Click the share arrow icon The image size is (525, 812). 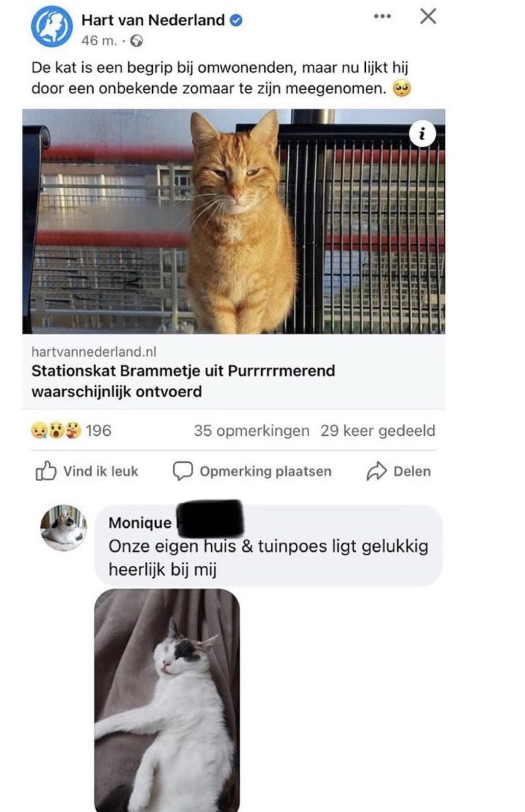377,471
